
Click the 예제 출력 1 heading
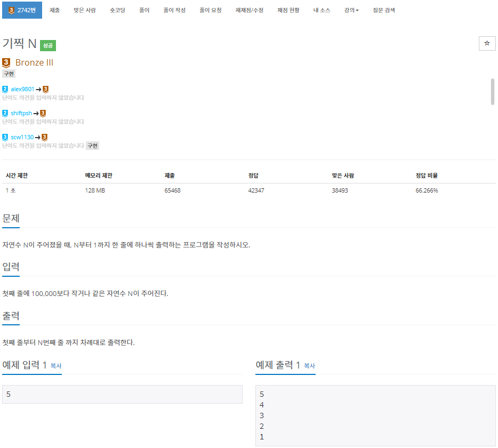pyautogui.click(x=278, y=365)
